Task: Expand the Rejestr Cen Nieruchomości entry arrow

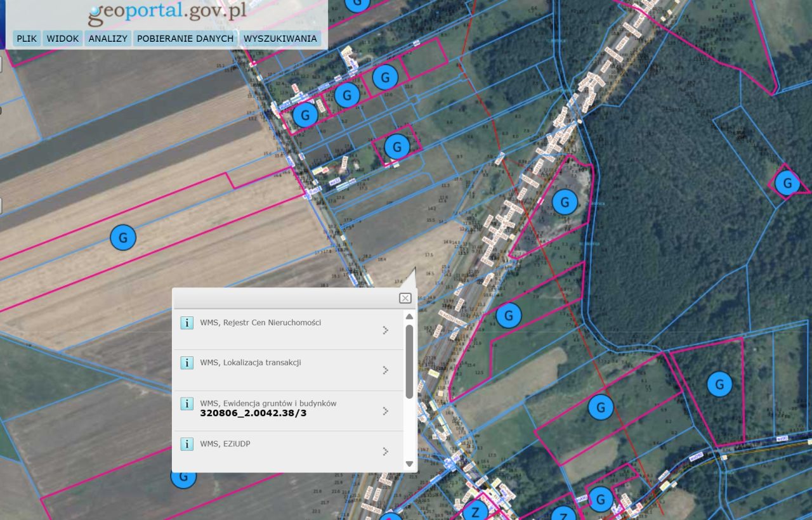Action: pos(385,330)
